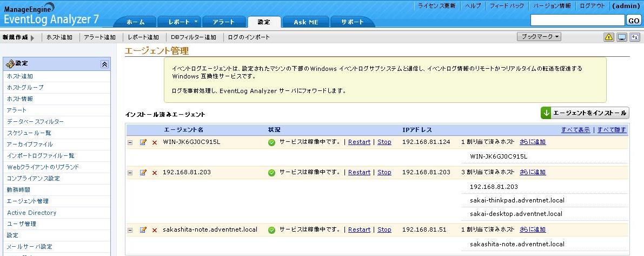Edit agent 192.168.81.203 with pencil icon
Screen dimensions: 644x256
[143, 173]
